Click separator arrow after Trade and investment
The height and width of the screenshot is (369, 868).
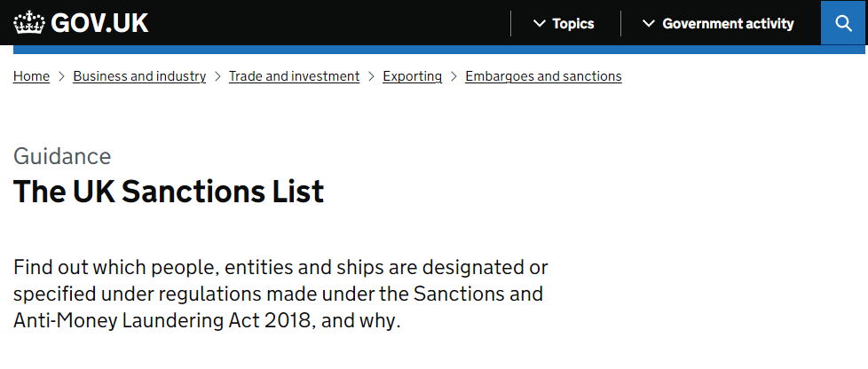point(371,76)
